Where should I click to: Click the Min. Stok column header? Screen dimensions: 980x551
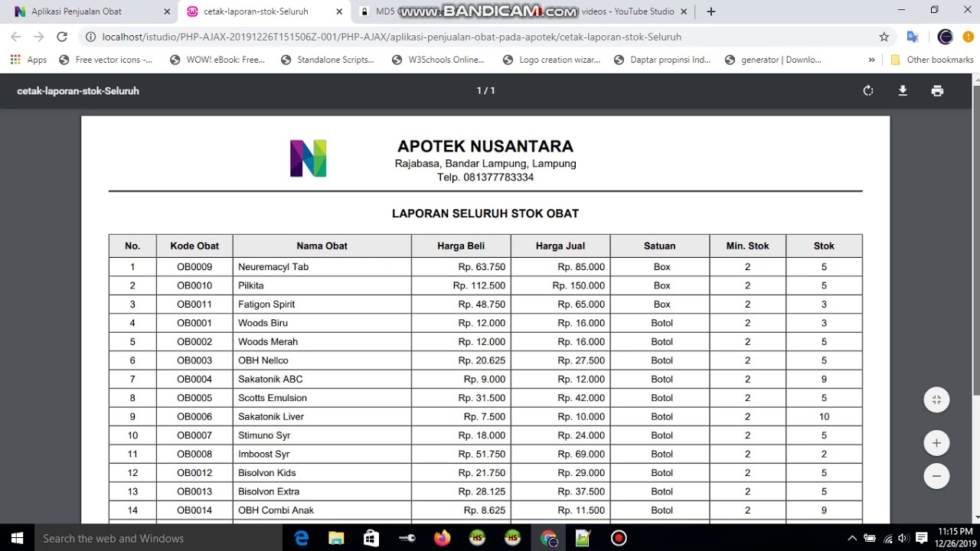(x=747, y=246)
